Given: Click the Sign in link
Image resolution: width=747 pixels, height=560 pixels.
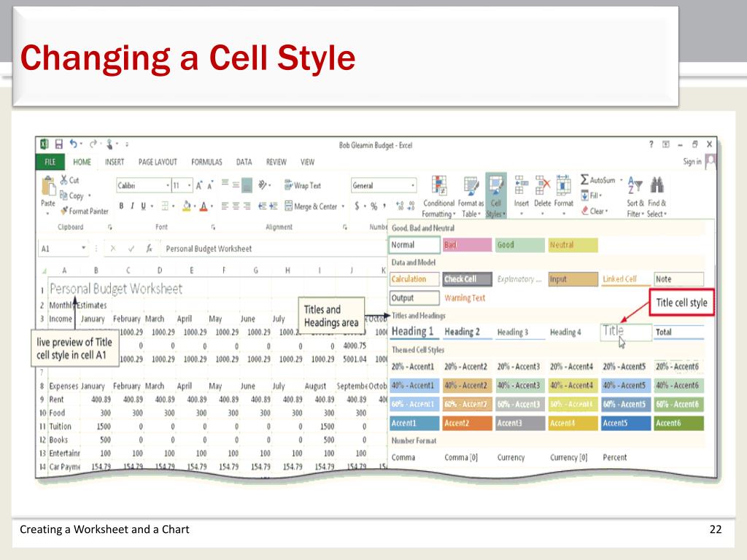Looking at the screenshot, I should pos(692,161).
